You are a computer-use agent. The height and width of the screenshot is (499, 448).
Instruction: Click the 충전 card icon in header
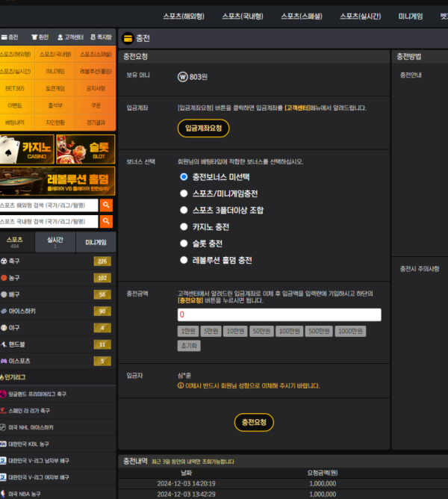128,38
